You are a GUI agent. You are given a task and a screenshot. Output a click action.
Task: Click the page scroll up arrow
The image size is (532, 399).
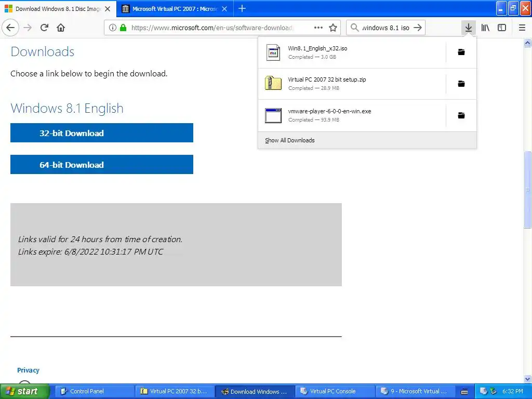click(527, 43)
